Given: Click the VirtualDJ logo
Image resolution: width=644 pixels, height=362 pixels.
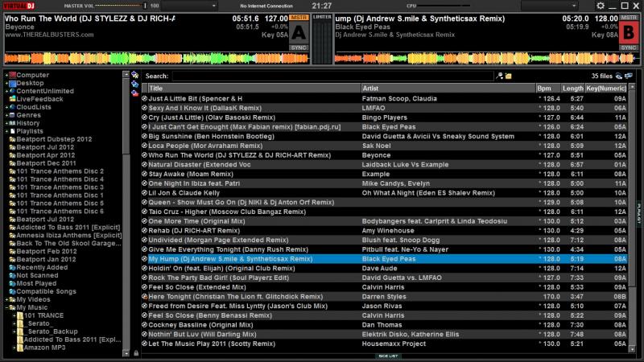Looking at the screenshot, I should 19,6.
